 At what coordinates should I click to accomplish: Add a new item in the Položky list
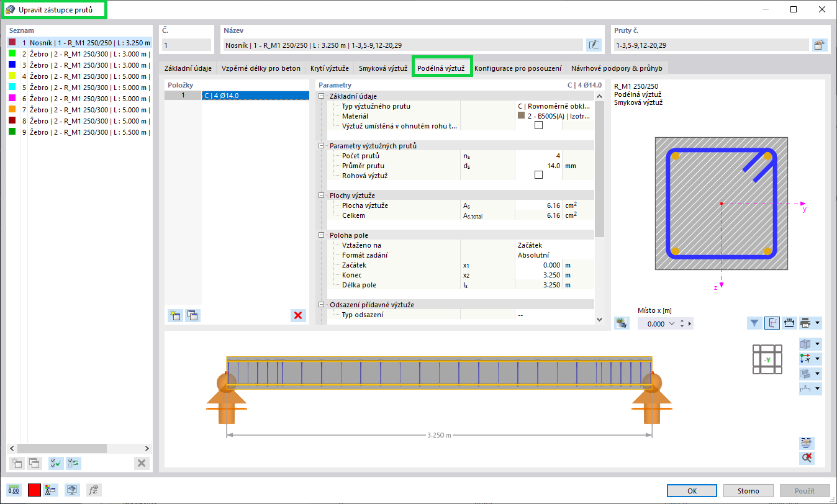(175, 315)
